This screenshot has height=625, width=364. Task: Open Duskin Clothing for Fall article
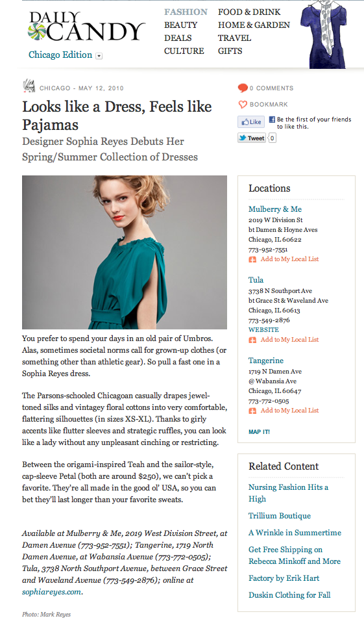pos(289,595)
